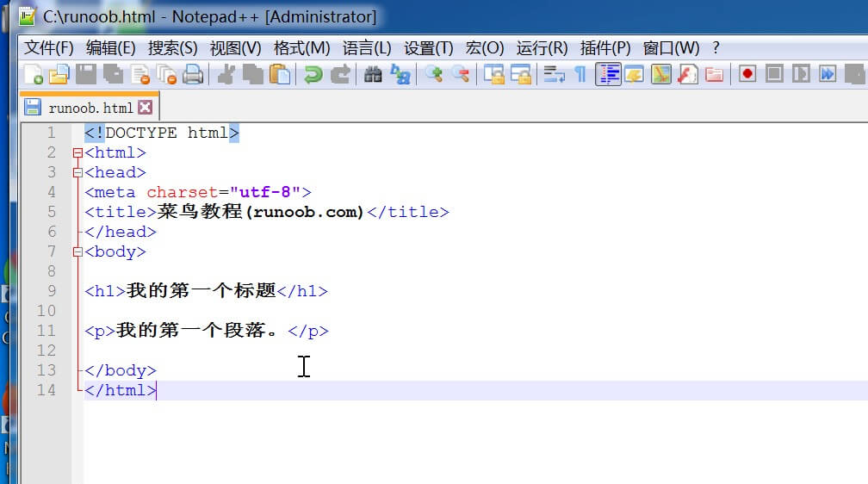This screenshot has width=868, height=484.
Task: Click line number 9 in the margin
Action: (x=52, y=291)
